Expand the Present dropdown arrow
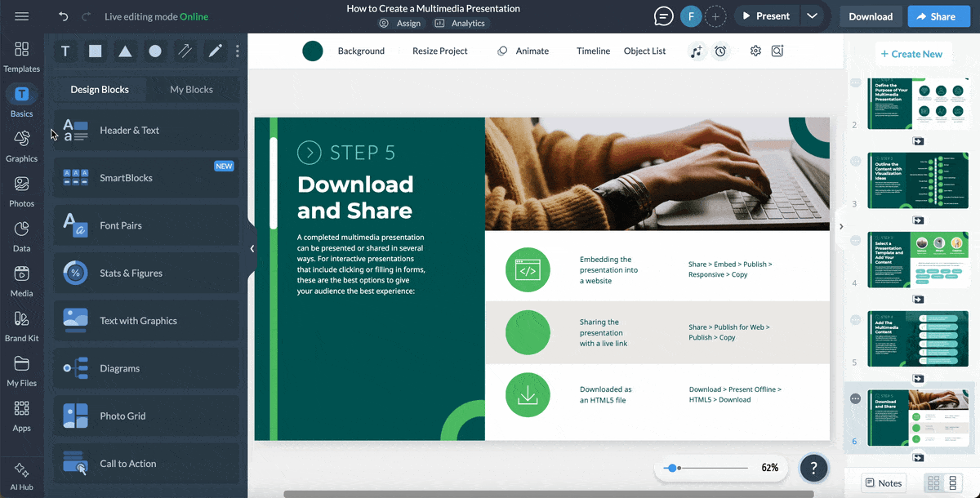Viewport: 980px width, 498px height. (811, 16)
